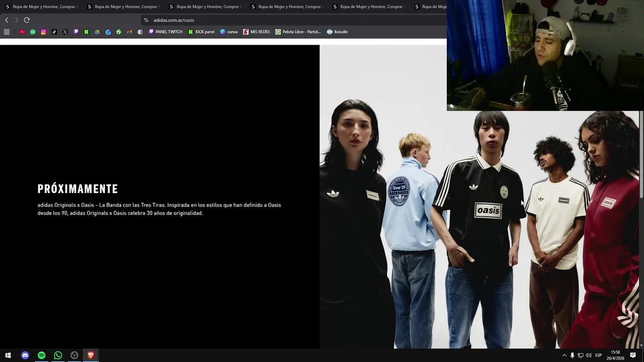Open the Windows notification center
The height and width of the screenshot is (362, 644).
633,355
